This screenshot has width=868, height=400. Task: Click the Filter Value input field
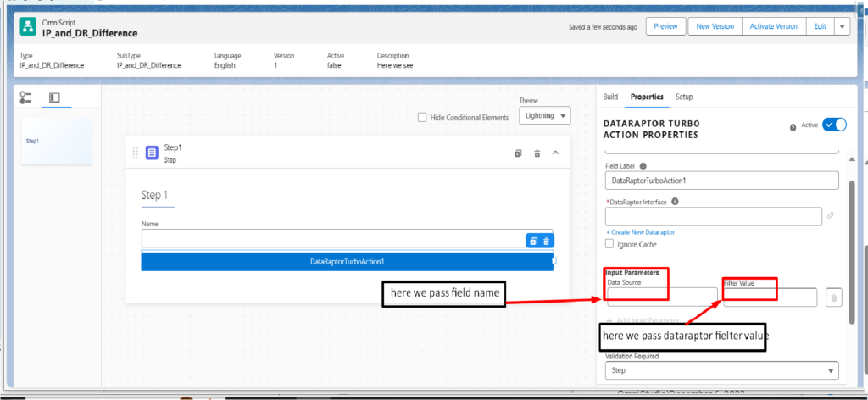[770, 297]
